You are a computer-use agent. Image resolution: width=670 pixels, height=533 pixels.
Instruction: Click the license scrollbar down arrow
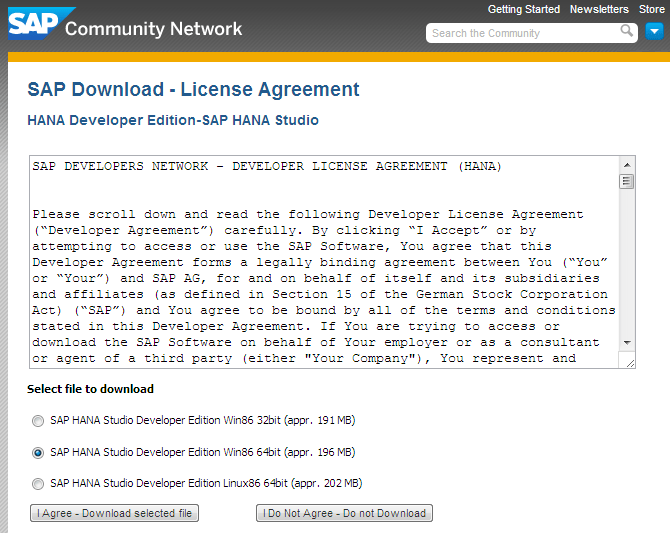[627, 342]
